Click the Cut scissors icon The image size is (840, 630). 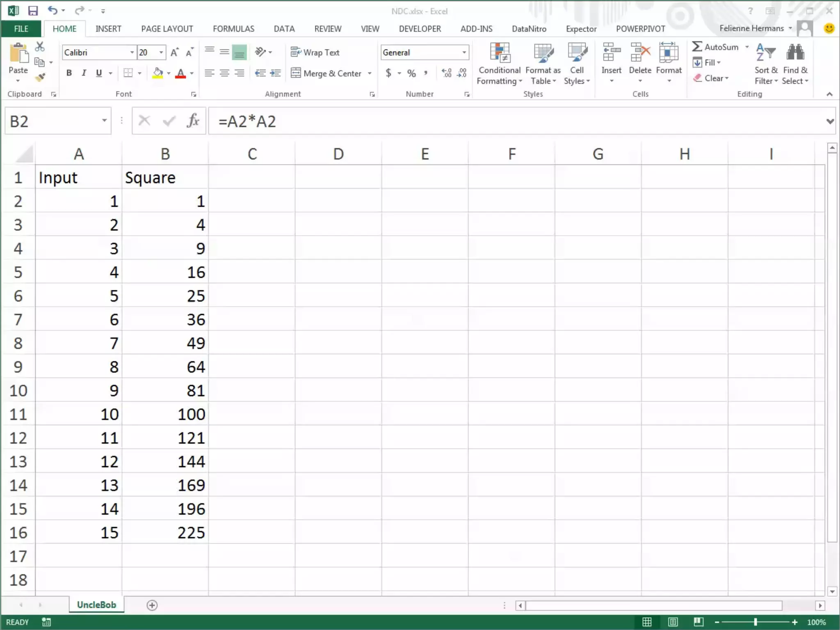point(40,47)
